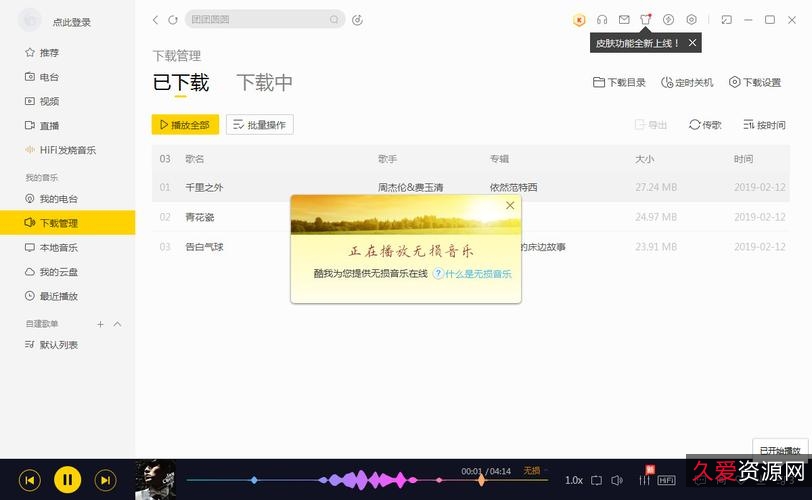The height and width of the screenshot is (500, 812).
Task: Click the 传歌 transfer button
Action: (705, 125)
